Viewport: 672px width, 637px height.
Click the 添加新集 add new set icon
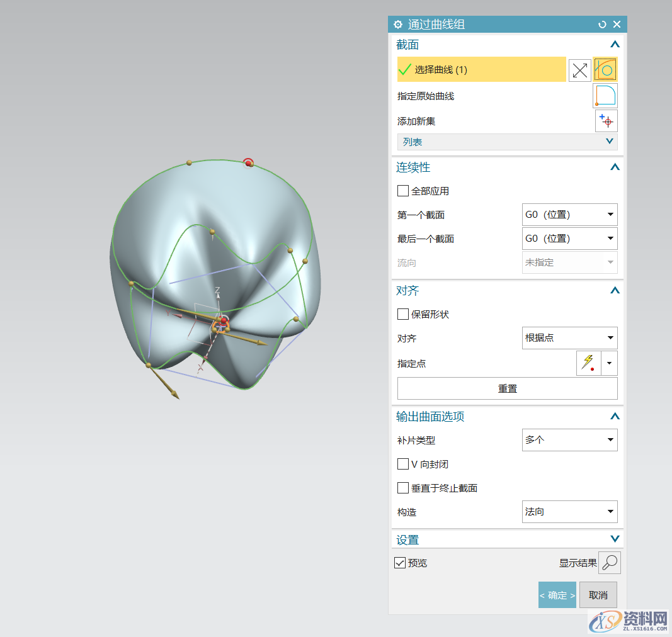pyautogui.click(x=606, y=120)
